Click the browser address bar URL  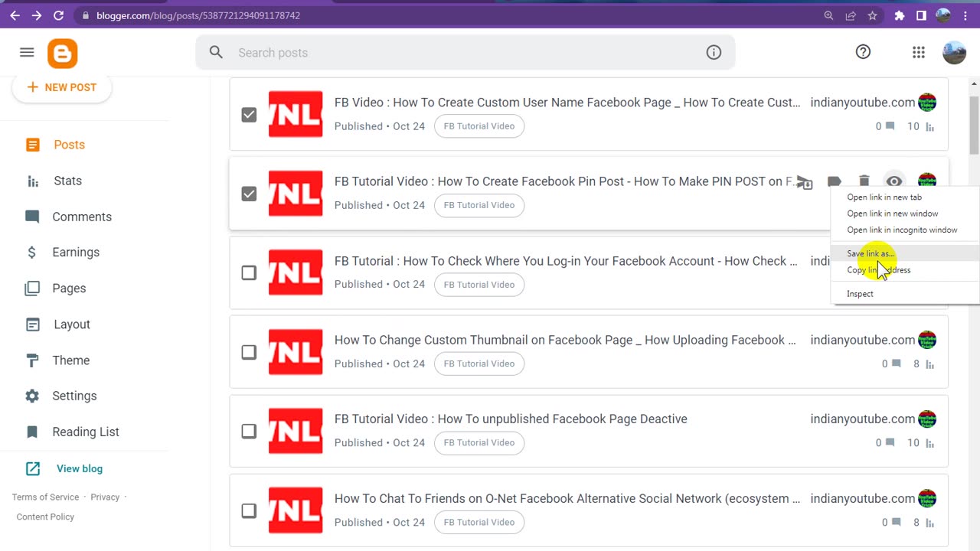pos(198,15)
